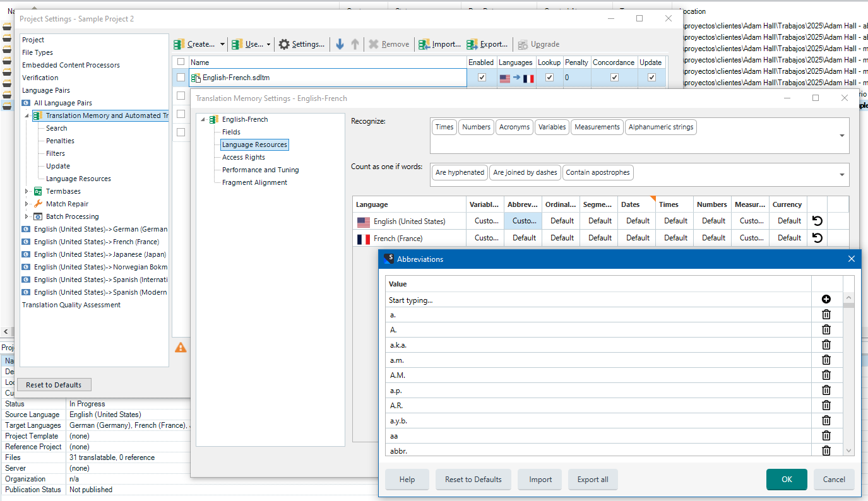The height and width of the screenshot is (501, 868).
Task: Open Settings for the selected translation memory
Action: tap(302, 44)
